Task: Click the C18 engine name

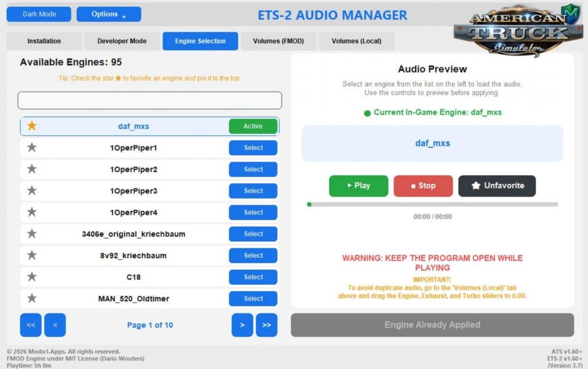Action: click(x=133, y=277)
